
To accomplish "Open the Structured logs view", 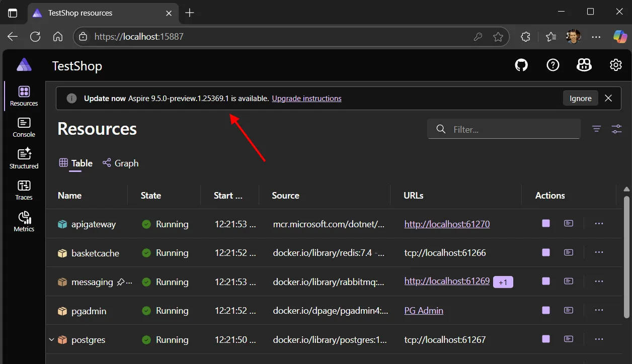I will tap(23, 158).
